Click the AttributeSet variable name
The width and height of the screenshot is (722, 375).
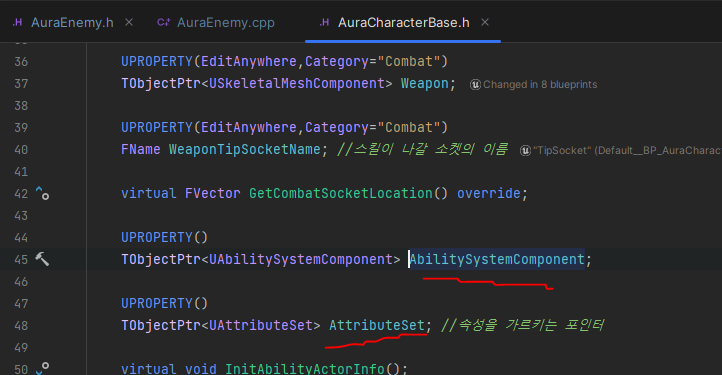click(x=377, y=325)
